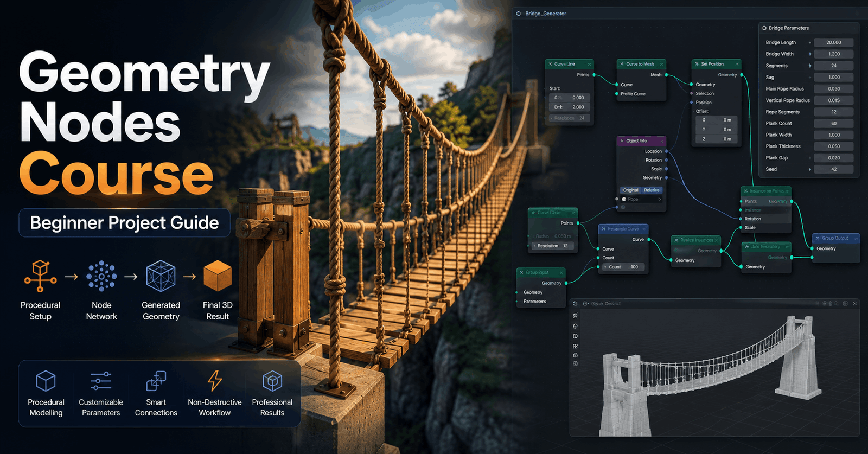Click the Rope Segments label
The height and width of the screenshot is (454, 868).
[782, 112]
